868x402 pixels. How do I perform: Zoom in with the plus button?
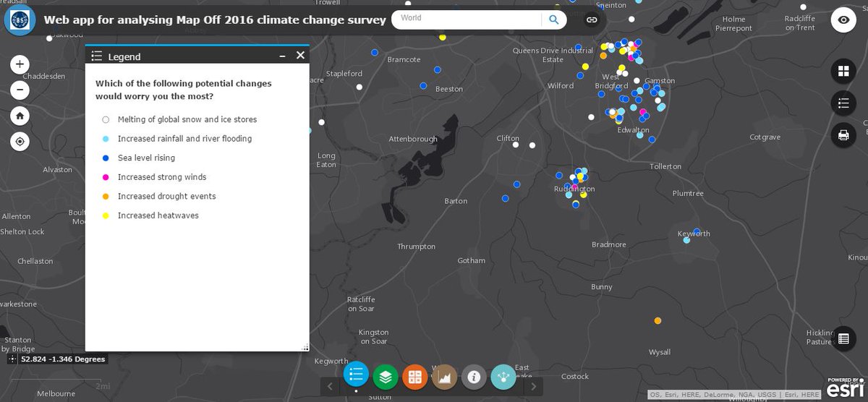pos(20,64)
